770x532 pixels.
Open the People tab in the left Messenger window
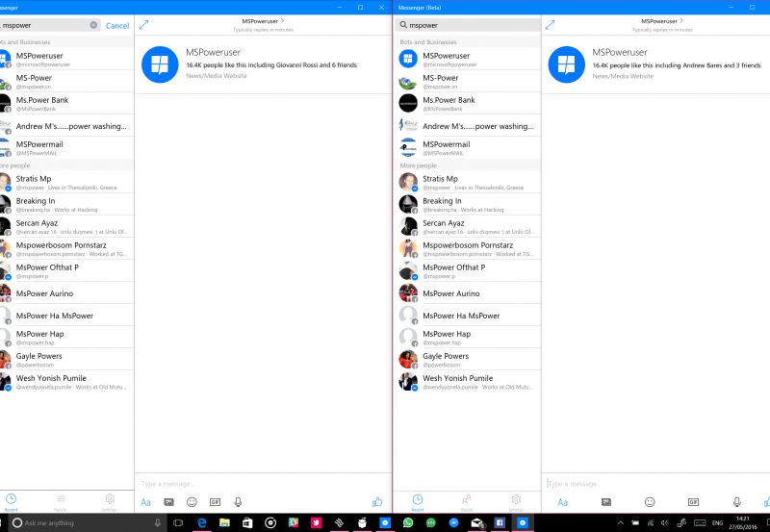click(x=61, y=501)
